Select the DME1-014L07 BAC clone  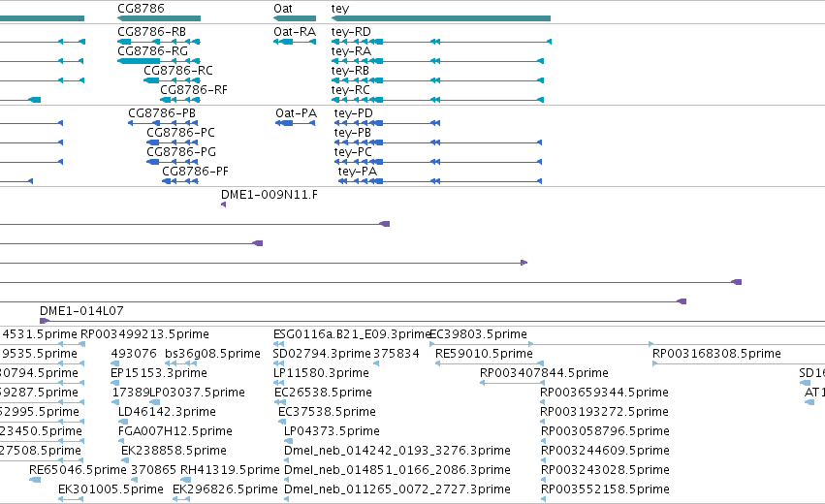coord(432,321)
